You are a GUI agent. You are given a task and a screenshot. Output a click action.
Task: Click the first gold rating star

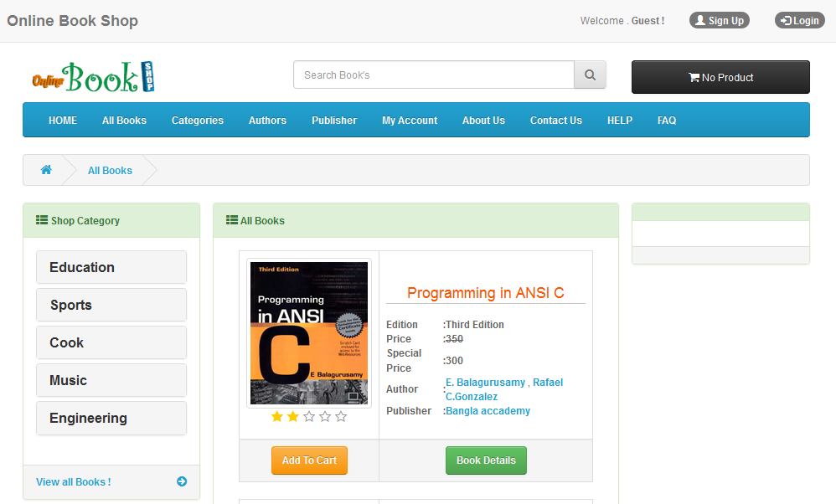(277, 417)
